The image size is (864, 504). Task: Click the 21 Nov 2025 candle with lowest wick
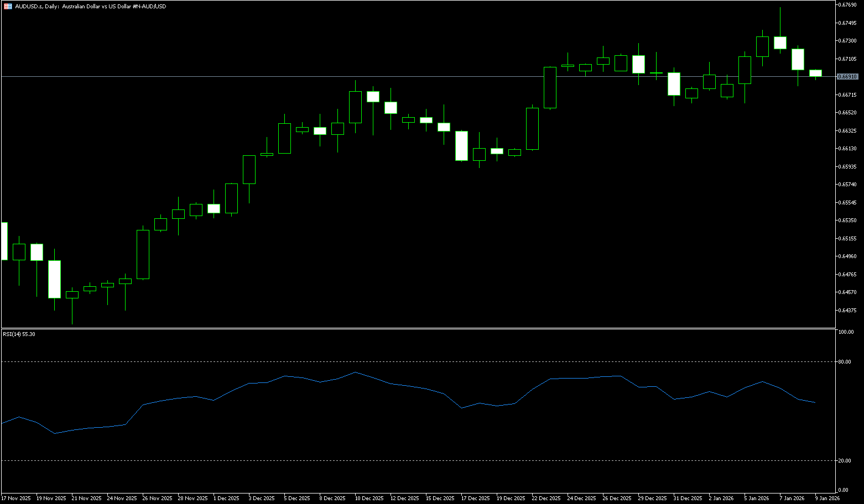coord(72,295)
